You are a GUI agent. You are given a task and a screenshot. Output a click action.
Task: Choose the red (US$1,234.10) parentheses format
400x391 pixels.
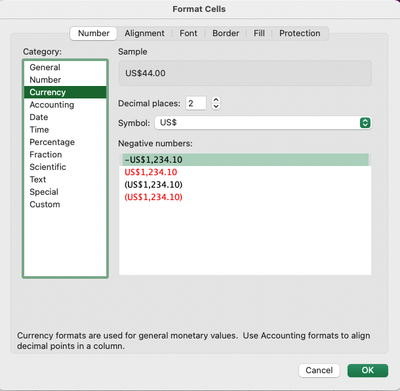click(x=246, y=197)
